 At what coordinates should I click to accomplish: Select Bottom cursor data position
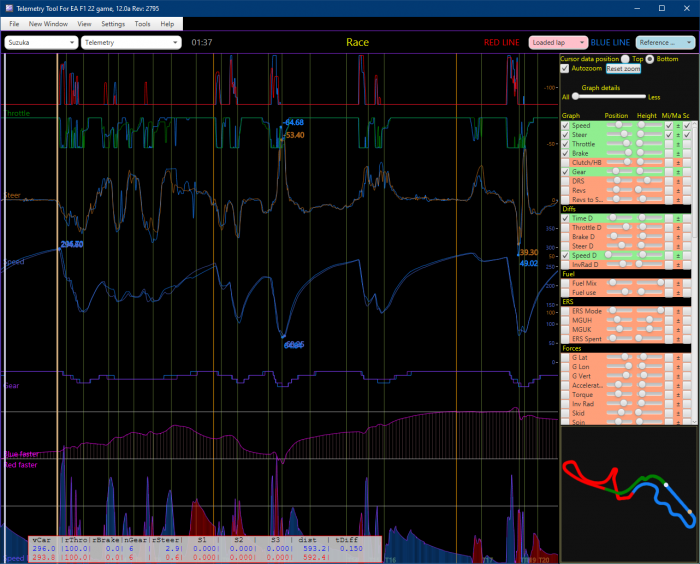(650, 59)
